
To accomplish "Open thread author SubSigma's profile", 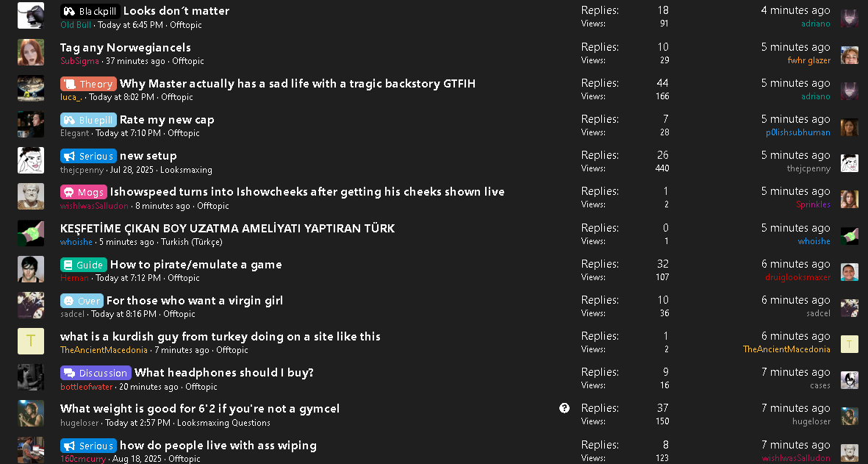I will tap(79, 61).
